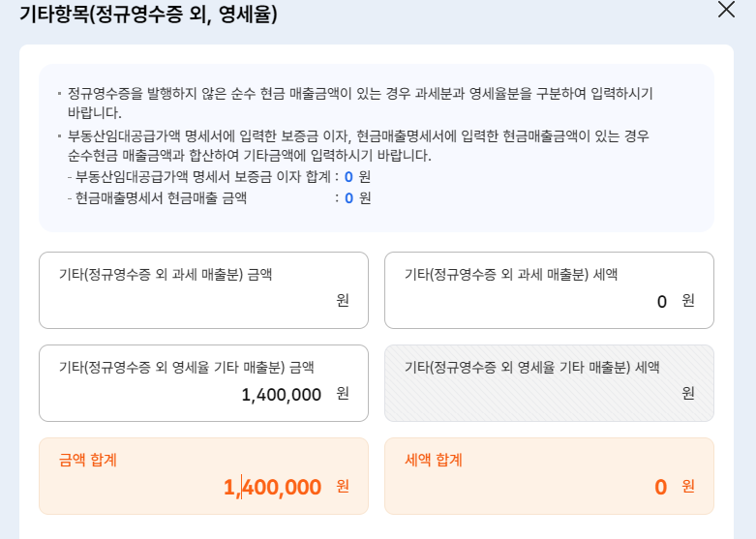Click the orange 세액 합계 label
This screenshot has width=756, height=539.
(x=434, y=460)
